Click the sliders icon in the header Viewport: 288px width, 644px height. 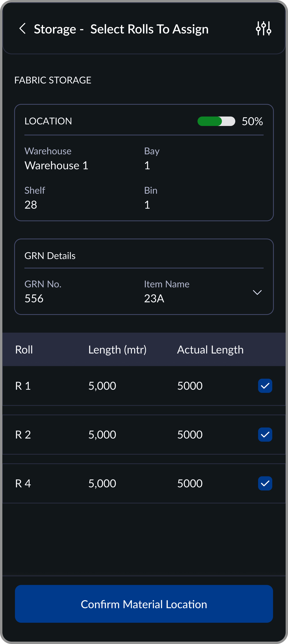point(263,29)
